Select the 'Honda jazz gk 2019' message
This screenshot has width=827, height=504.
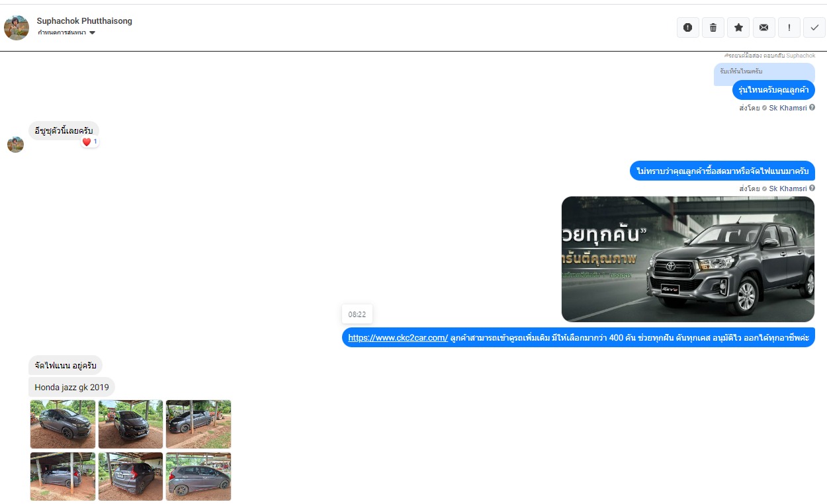tap(72, 387)
